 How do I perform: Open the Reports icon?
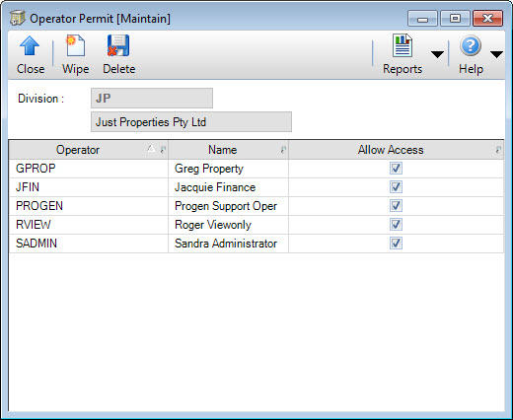point(403,45)
